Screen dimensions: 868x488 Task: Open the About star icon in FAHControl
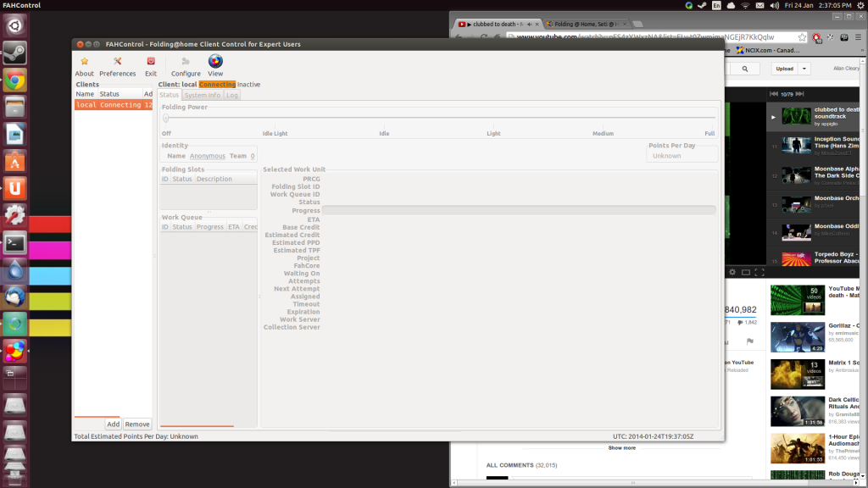point(84,61)
